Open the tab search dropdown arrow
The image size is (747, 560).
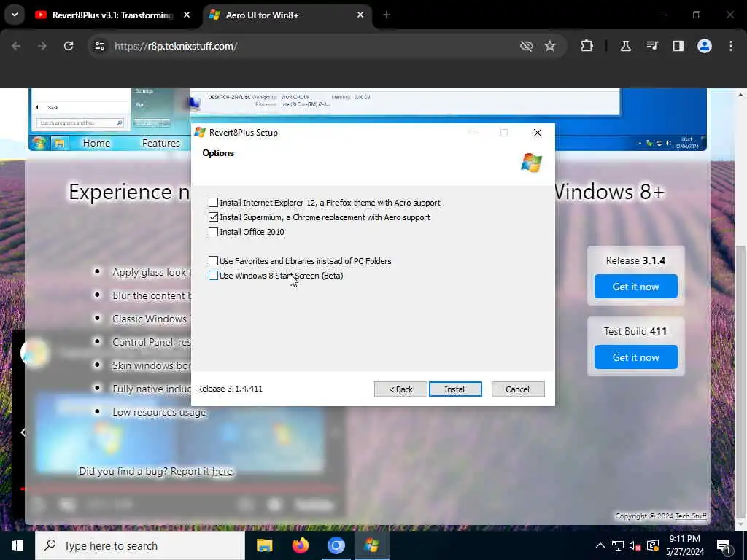click(15, 15)
